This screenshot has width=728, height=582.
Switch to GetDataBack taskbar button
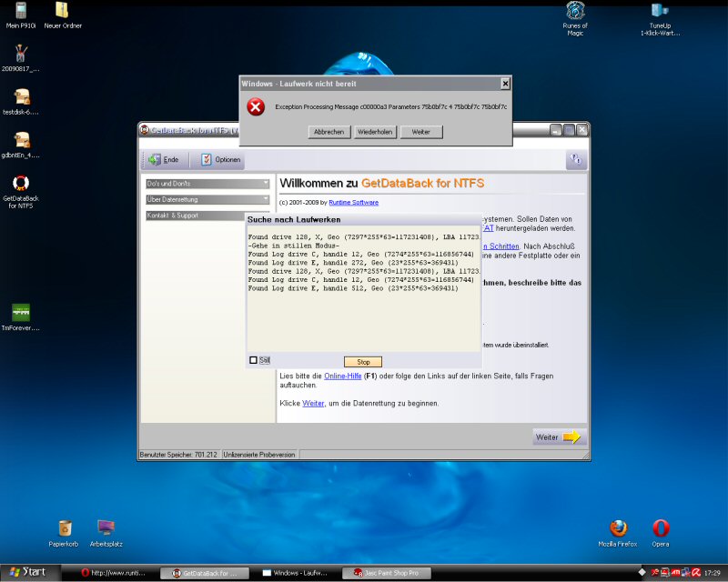click(204, 573)
